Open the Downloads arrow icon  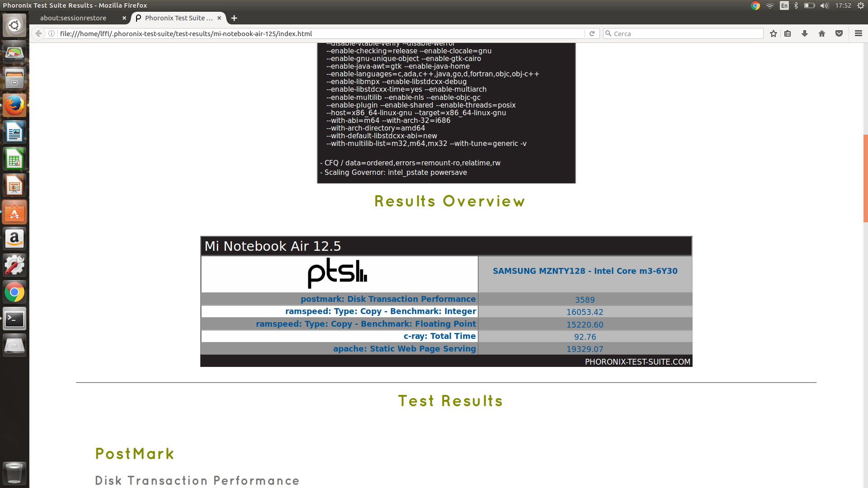click(805, 33)
